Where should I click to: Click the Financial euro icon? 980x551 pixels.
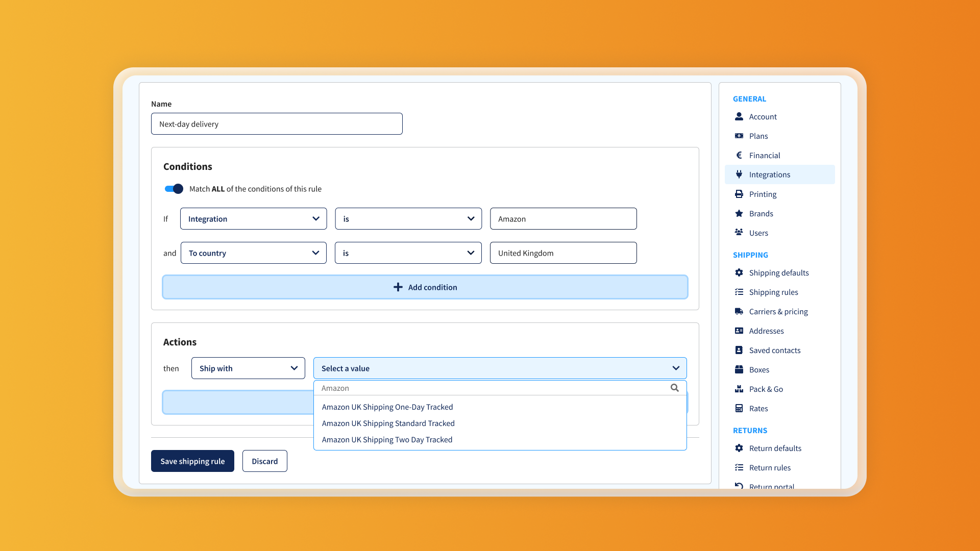pos(739,155)
